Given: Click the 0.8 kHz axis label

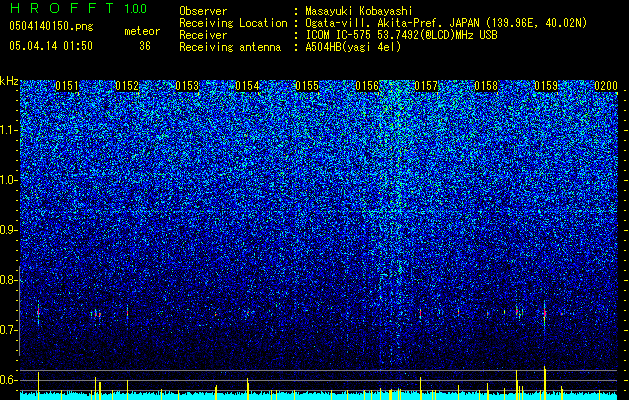Looking at the screenshot, I should coord(8,280).
